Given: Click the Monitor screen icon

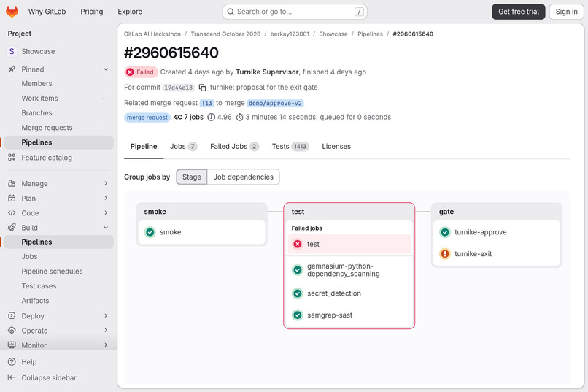Looking at the screenshot, I should point(12,345).
